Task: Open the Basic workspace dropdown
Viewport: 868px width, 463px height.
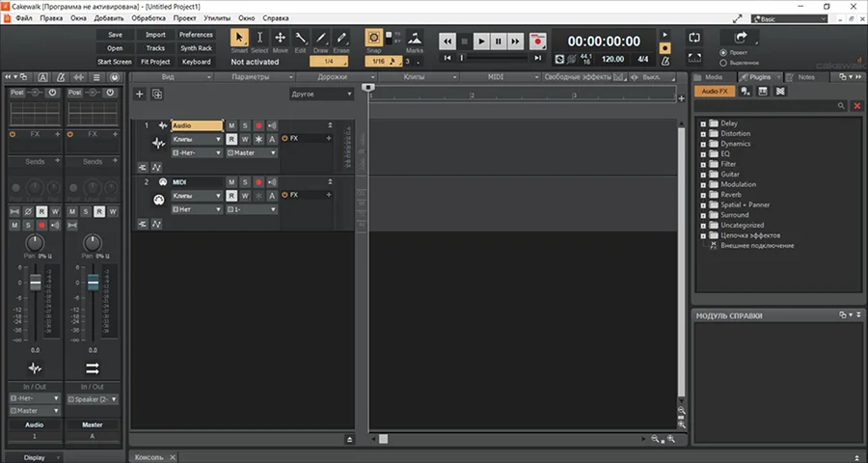Action: point(789,19)
